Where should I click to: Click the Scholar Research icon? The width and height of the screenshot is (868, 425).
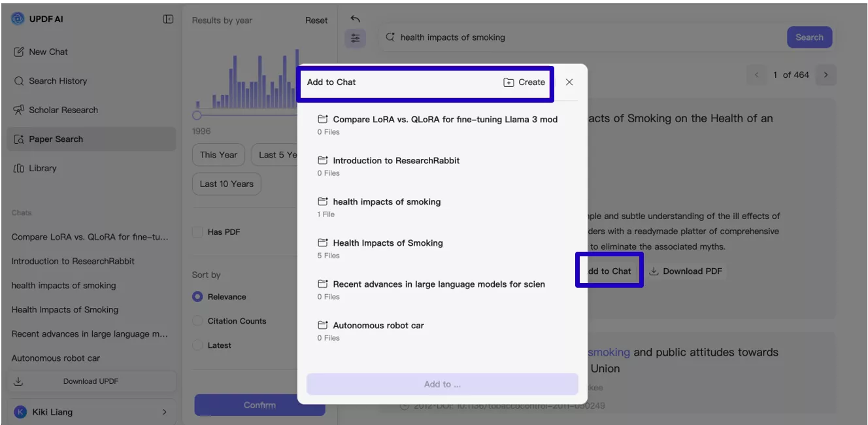[x=18, y=110]
